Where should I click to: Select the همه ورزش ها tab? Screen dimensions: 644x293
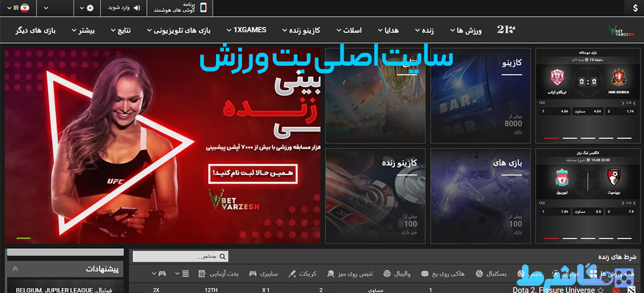[x=611, y=274]
